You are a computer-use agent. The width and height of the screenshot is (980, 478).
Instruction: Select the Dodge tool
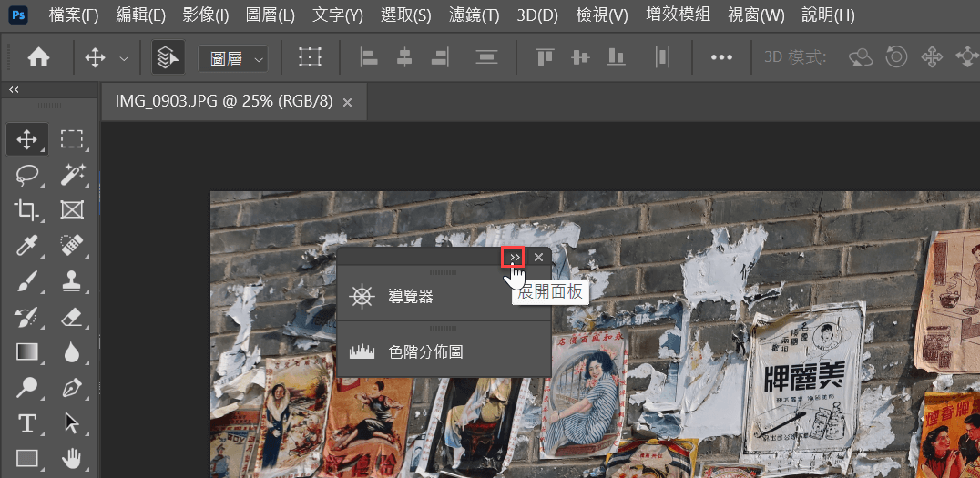(27, 389)
